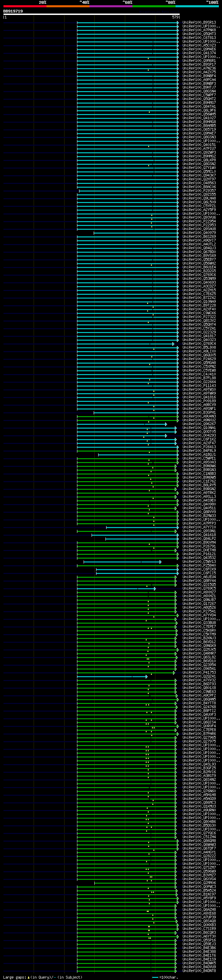Select hit label UniRef100_C1N8B3
This screenshot has height=980, width=222.
(x=199, y=473)
